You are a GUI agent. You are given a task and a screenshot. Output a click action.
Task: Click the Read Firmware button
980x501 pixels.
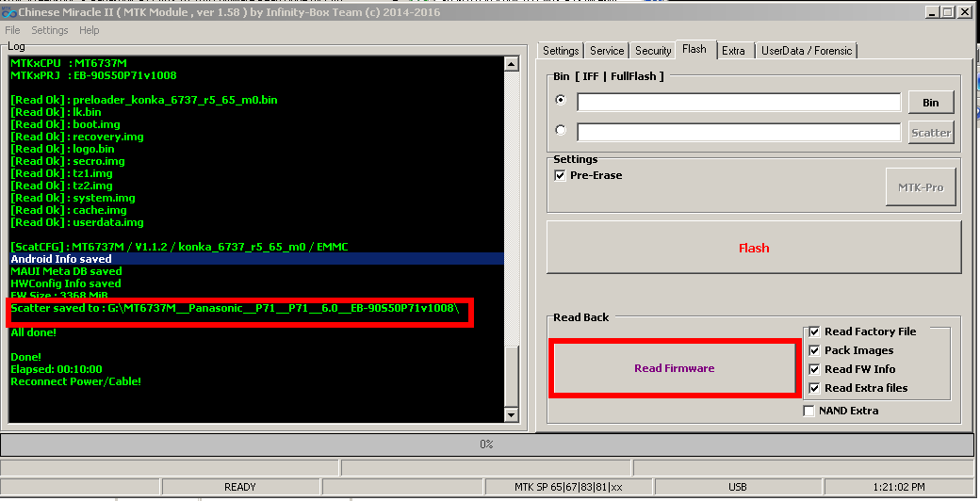[675, 368]
